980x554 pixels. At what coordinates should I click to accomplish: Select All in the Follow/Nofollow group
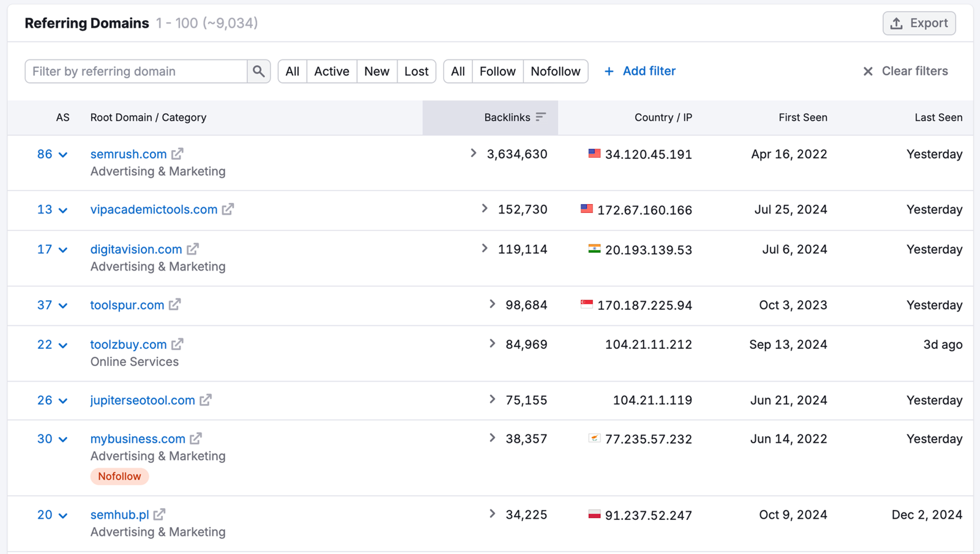458,71
